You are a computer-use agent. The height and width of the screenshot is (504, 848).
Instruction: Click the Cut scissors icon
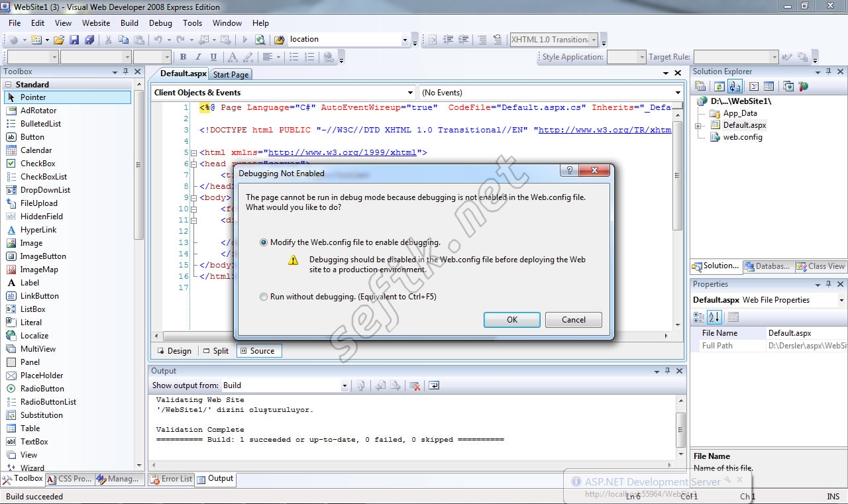point(108,40)
